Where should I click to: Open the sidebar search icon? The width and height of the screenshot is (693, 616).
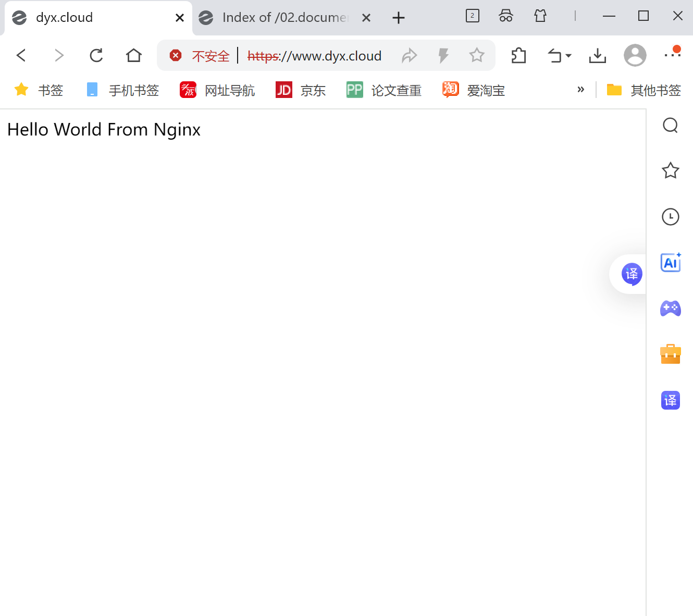(670, 125)
